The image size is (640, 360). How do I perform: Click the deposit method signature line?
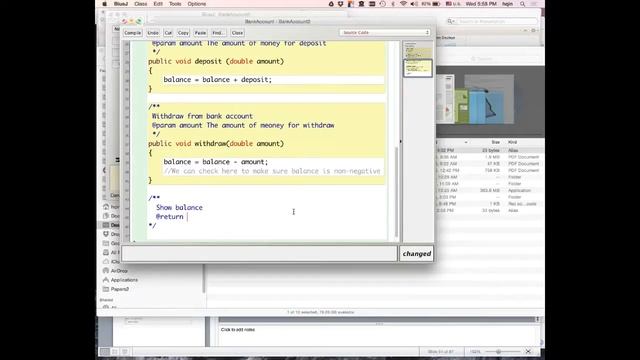[x=216, y=61]
